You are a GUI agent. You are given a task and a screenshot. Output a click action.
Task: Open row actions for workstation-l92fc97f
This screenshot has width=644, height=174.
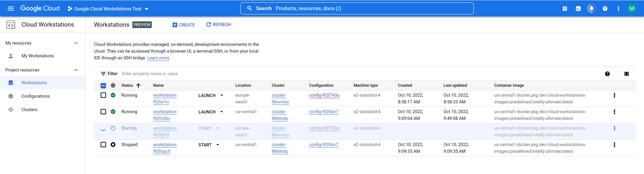click(614, 128)
